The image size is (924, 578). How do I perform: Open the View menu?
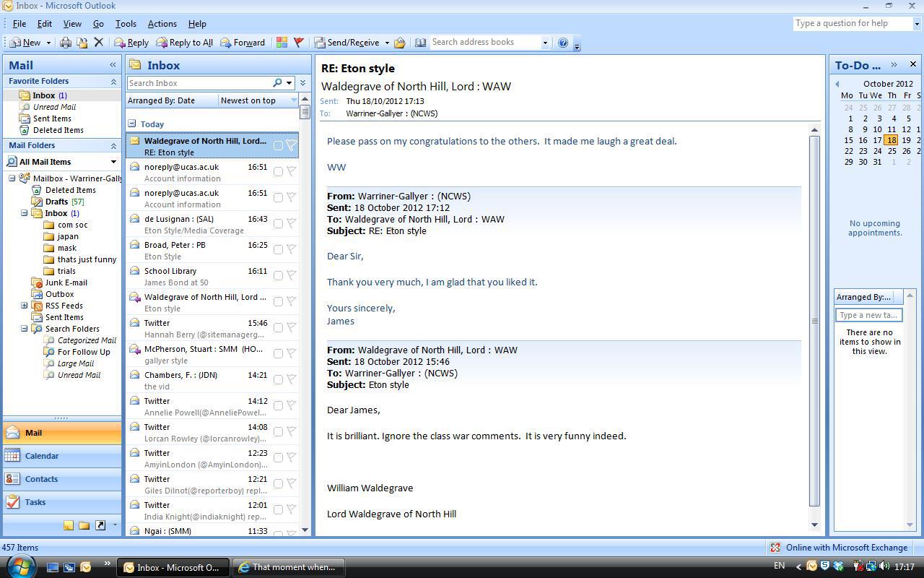click(x=72, y=24)
